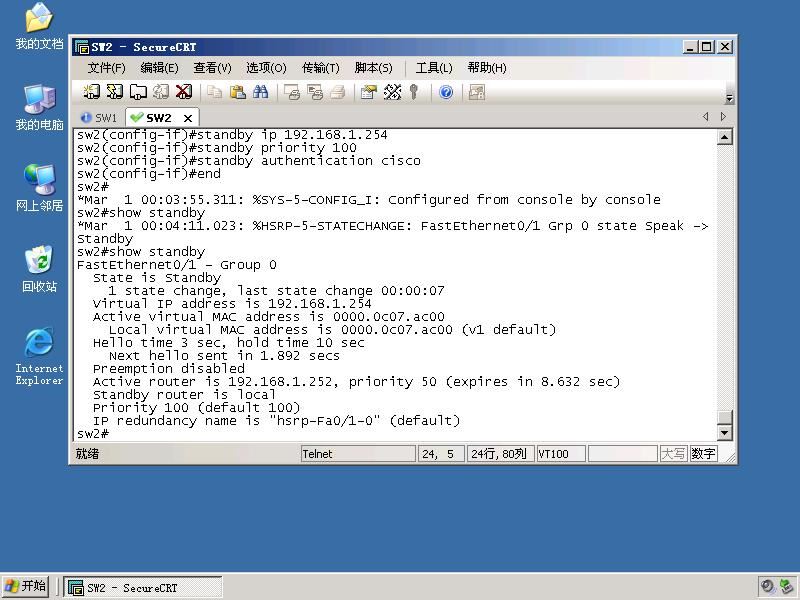Click the 大写 status indicator
This screenshot has width=800, height=600.
click(673, 454)
